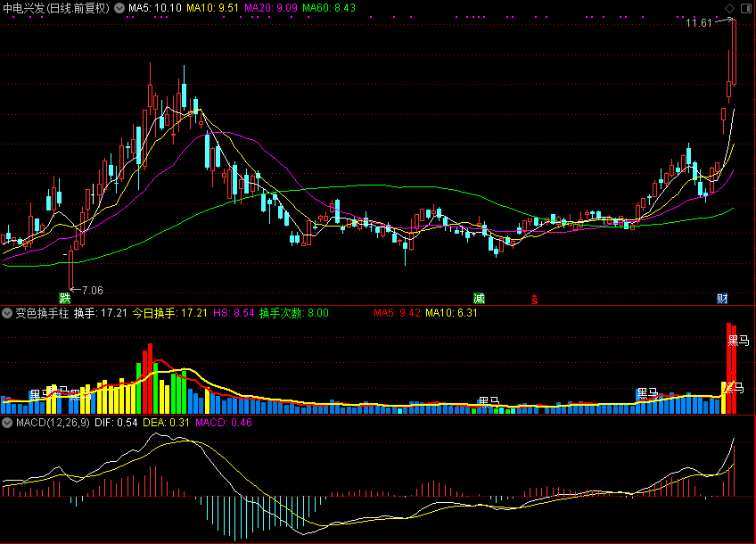Click the turnover MA5: 9.42 label

398,313
